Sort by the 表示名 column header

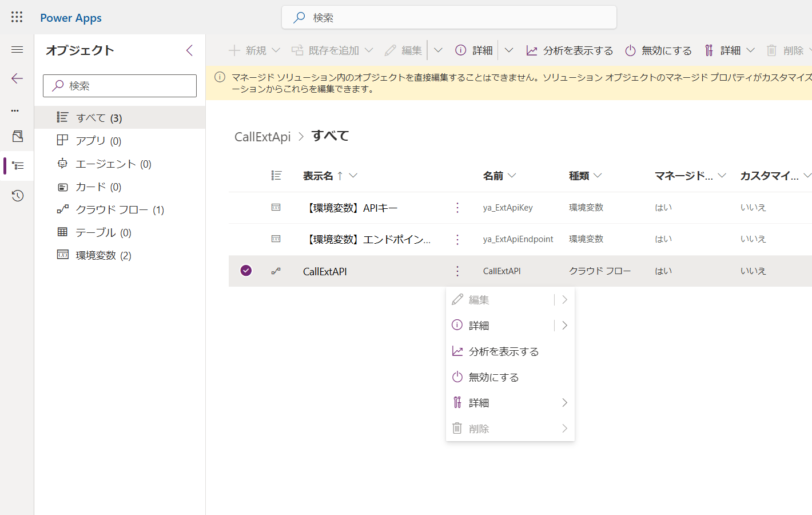point(330,176)
